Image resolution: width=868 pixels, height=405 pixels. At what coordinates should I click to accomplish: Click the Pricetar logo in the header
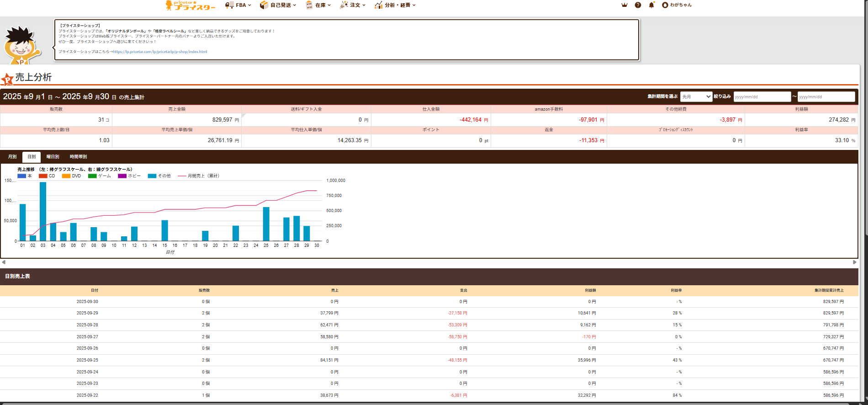click(190, 5)
